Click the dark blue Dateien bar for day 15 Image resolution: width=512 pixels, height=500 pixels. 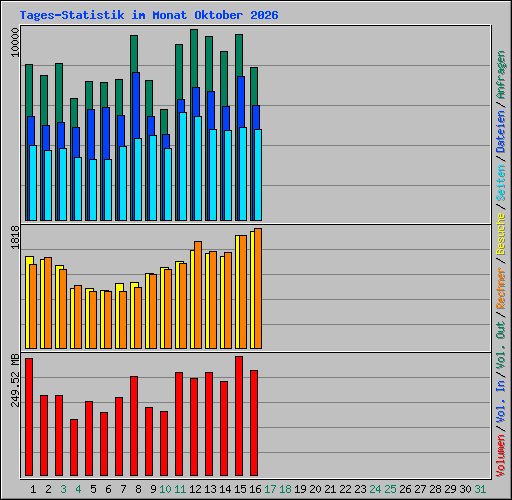[x=241, y=102]
